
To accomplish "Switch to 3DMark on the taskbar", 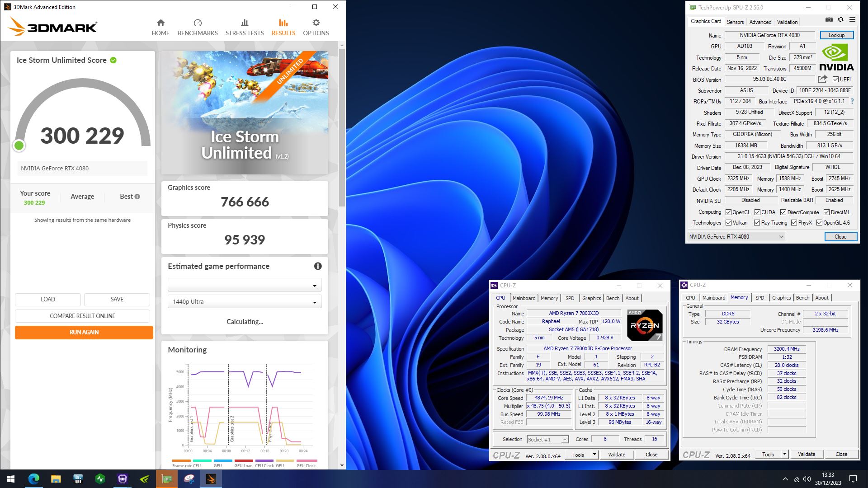I will point(211,479).
